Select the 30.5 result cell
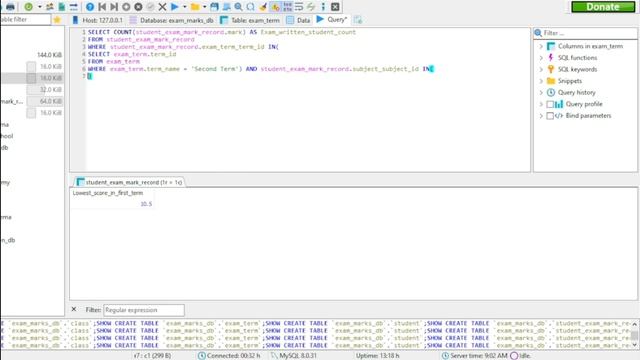The image size is (640, 360). pyautogui.click(x=112, y=204)
